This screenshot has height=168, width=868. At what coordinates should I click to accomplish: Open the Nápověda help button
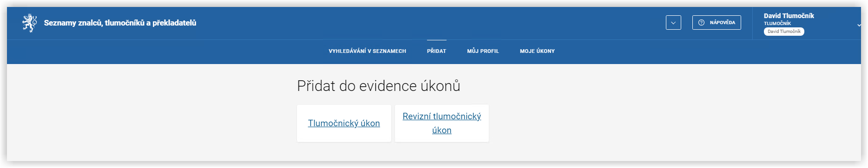(x=717, y=23)
